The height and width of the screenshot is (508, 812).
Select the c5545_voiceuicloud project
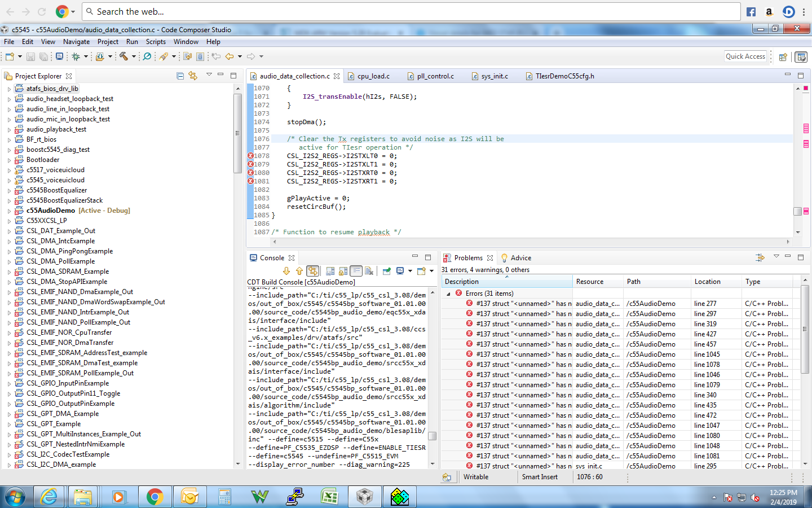(x=55, y=180)
